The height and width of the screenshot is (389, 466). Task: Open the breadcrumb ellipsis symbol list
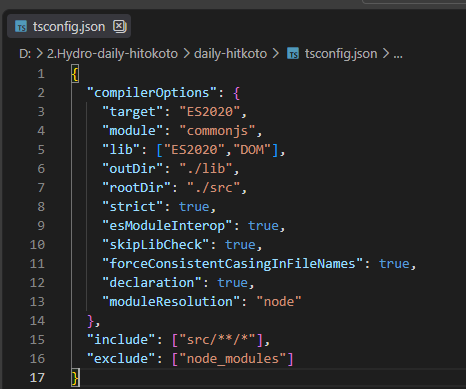click(x=398, y=54)
